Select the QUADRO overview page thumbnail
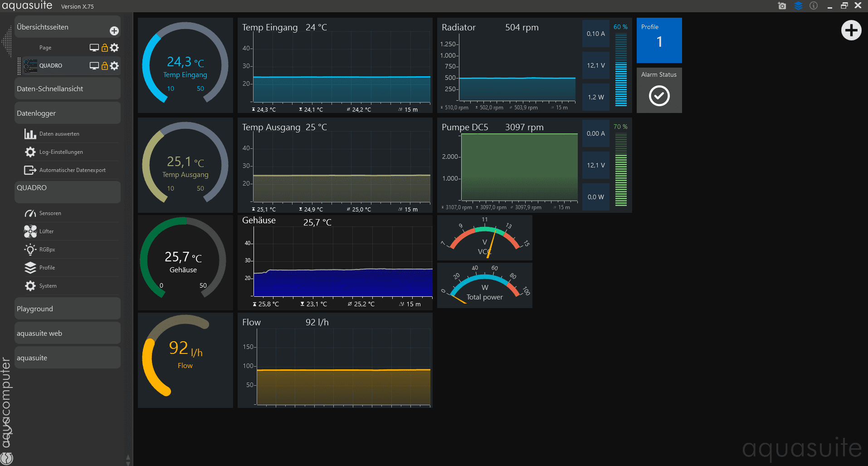The width and height of the screenshot is (868, 466). (x=30, y=66)
